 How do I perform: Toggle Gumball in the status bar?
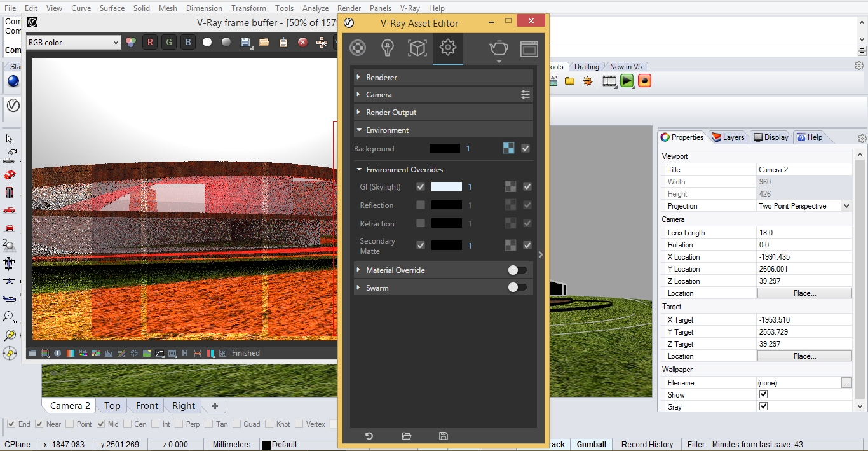592,445
